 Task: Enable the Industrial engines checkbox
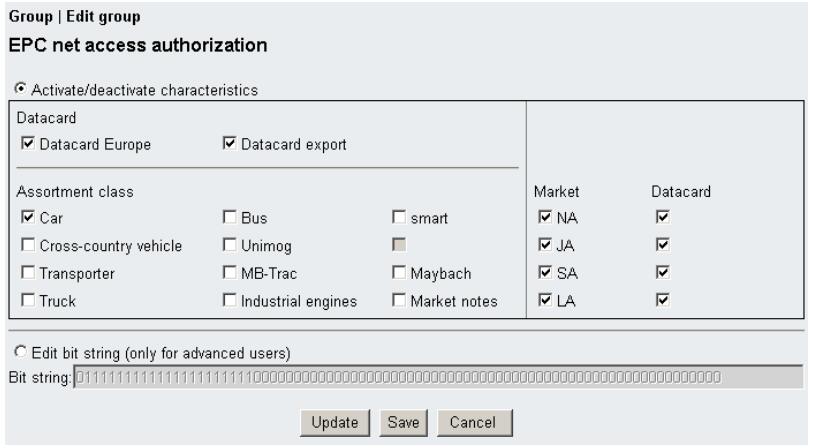[229, 300]
